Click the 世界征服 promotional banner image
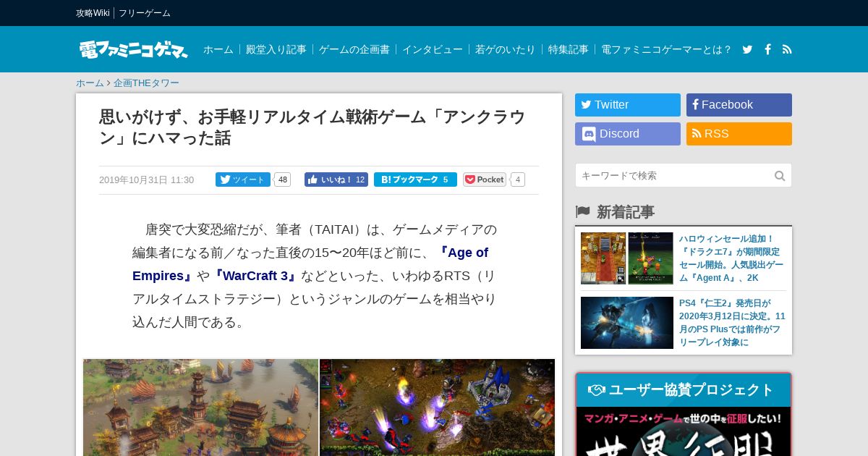The width and height of the screenshot is (868, 456). (x=684, y=431)
